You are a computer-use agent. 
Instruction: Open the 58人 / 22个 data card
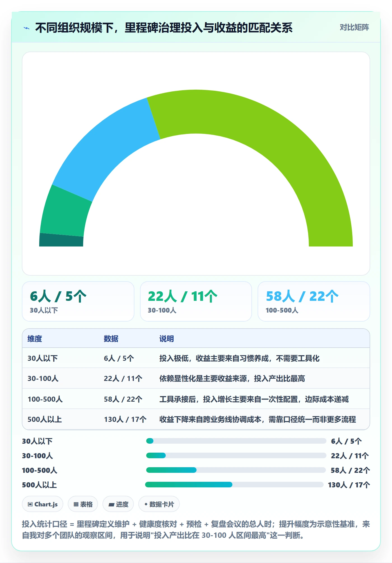click(x=314, y=301)
